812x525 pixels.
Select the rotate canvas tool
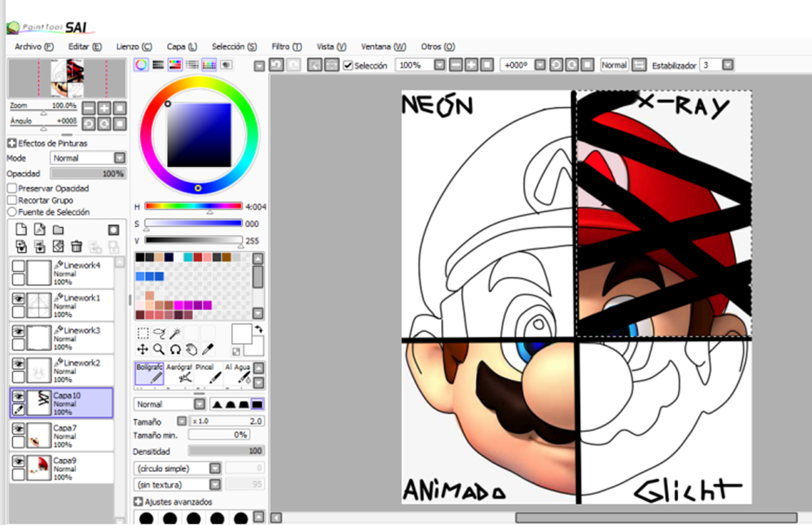click(x=175, y=349)
